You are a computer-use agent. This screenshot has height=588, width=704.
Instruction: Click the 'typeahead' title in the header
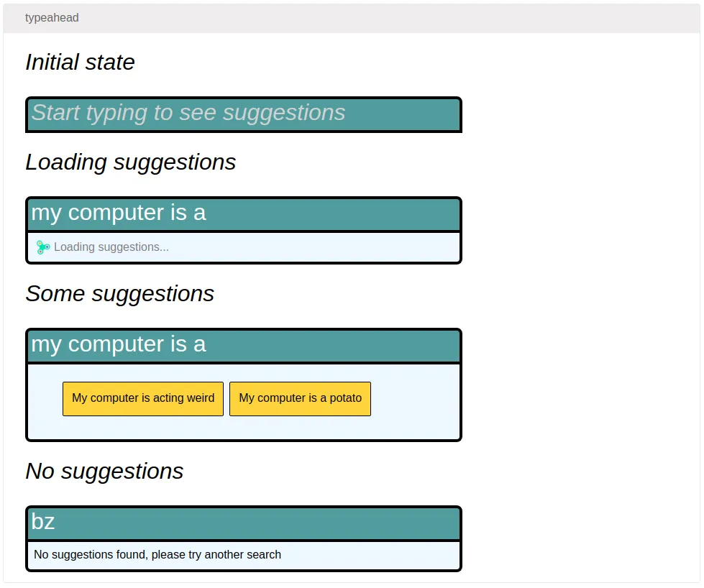click(x=52, y=18)
